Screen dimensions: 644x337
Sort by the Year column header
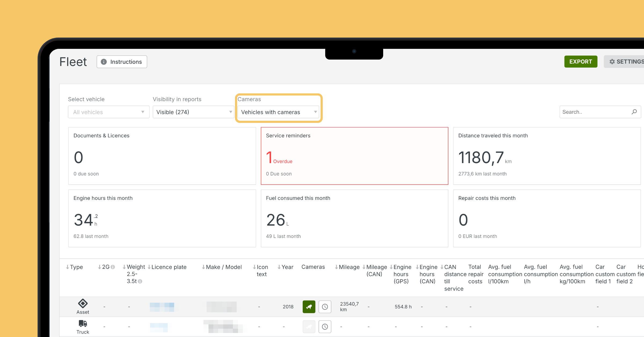pos(285,267)
